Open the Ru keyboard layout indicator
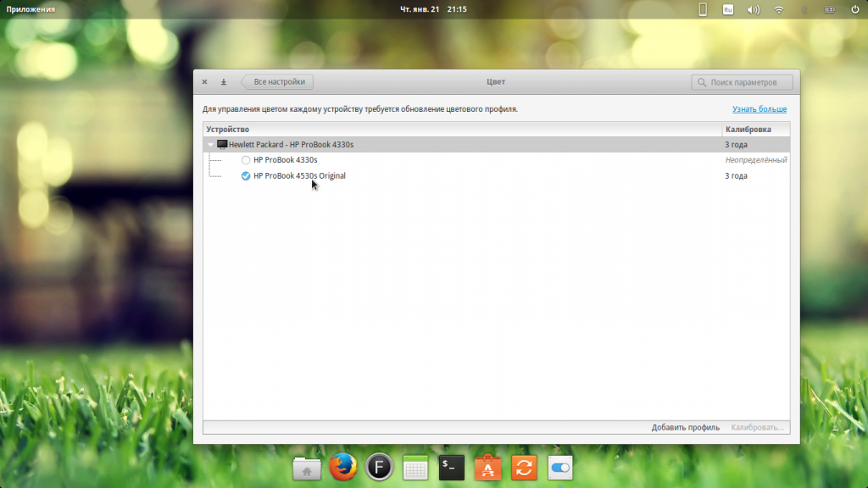Viewport: 868px width, 488px height. 728,9
